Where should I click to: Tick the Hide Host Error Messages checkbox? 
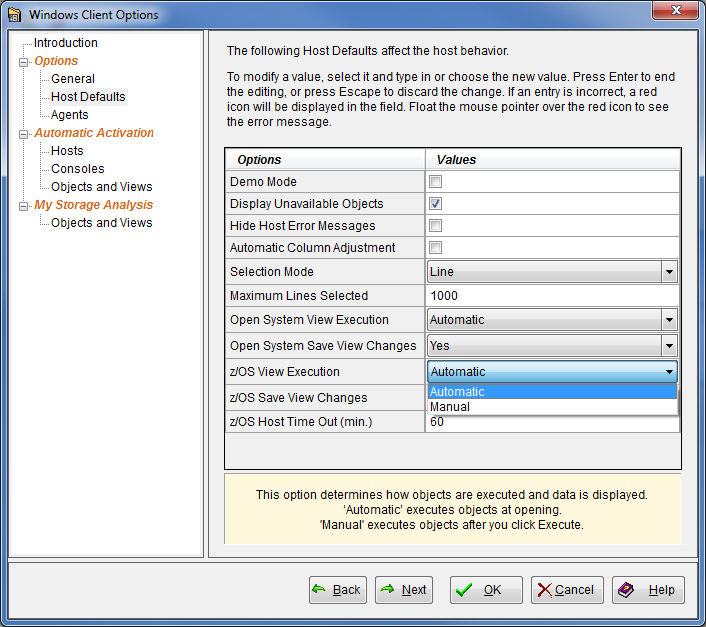[435, 226]
